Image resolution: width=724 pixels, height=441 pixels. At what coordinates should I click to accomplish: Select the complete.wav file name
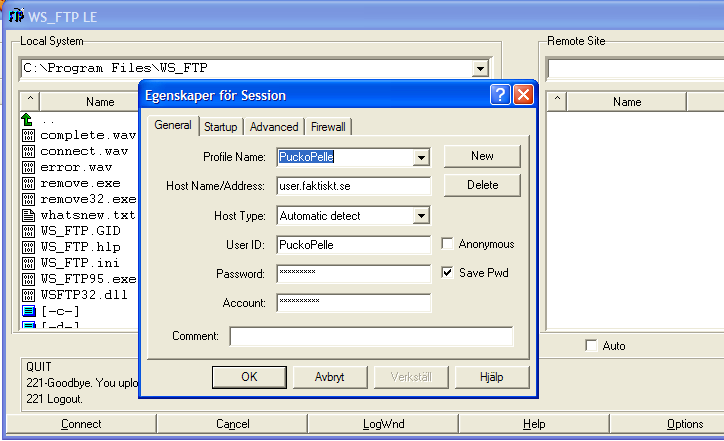click(88, 135)
